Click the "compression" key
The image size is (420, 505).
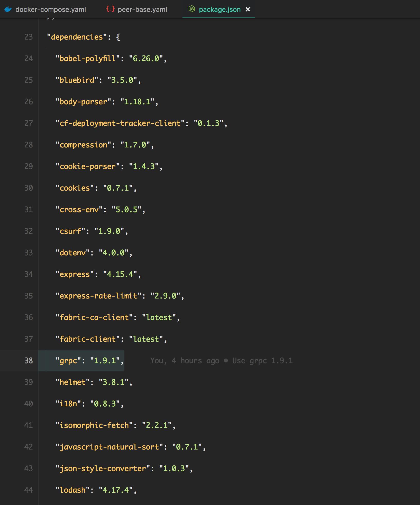(x=83, y=145)
